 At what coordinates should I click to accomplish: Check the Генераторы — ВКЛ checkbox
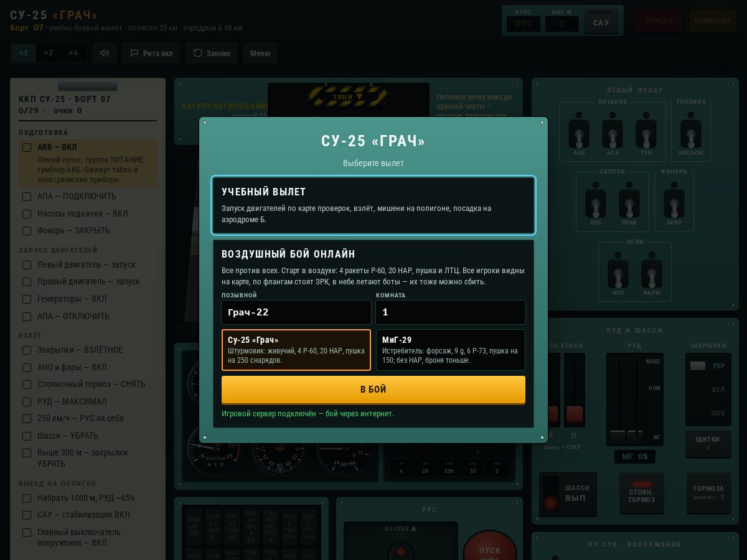click(27, 299)
